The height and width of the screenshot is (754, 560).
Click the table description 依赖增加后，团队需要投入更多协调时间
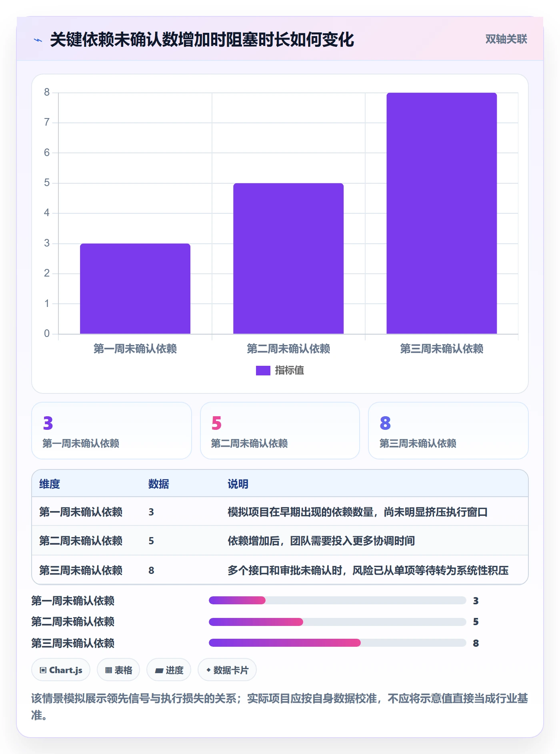(321, 541)
